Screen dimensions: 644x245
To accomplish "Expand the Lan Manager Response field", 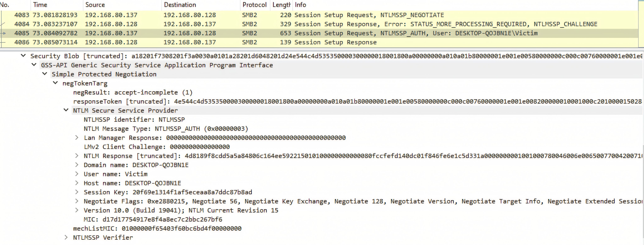I will pyautogui.click(x=77, y=137).
